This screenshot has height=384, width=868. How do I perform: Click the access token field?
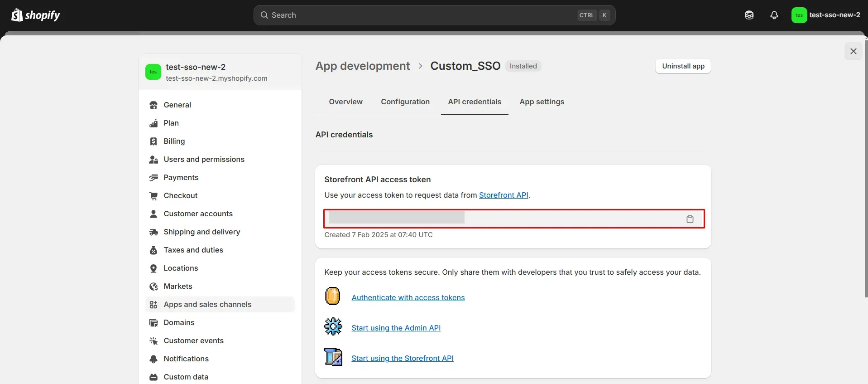514,219
